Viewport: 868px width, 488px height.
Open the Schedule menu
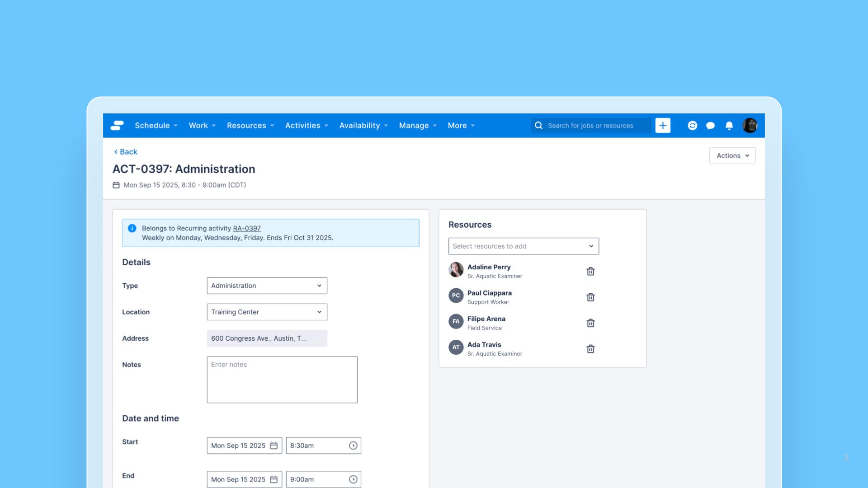click(156, 126)
